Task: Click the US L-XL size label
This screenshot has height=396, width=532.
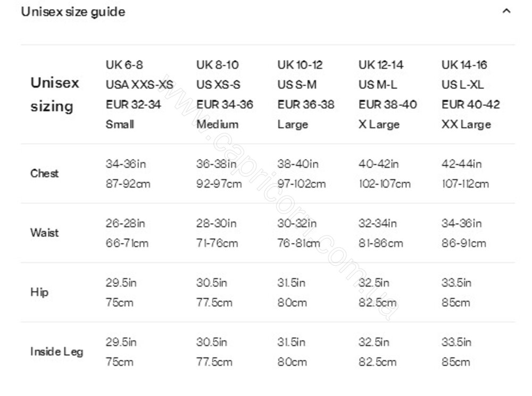Action: point(462,85)
